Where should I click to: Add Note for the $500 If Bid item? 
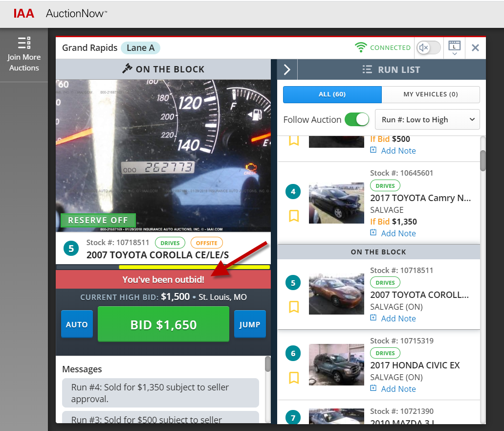click(x=398, y=151)
